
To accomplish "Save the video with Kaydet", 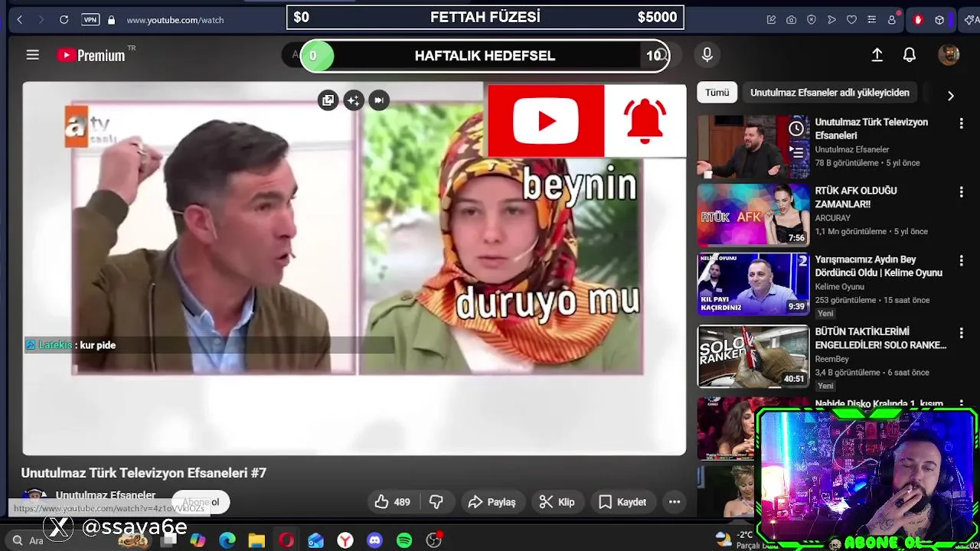I will [x=622, y=502].
